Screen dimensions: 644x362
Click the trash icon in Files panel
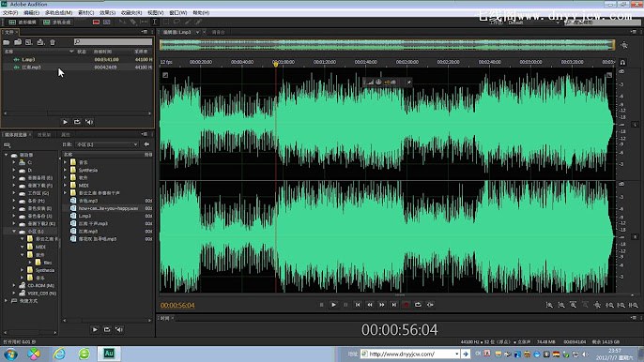click(53, 42)
